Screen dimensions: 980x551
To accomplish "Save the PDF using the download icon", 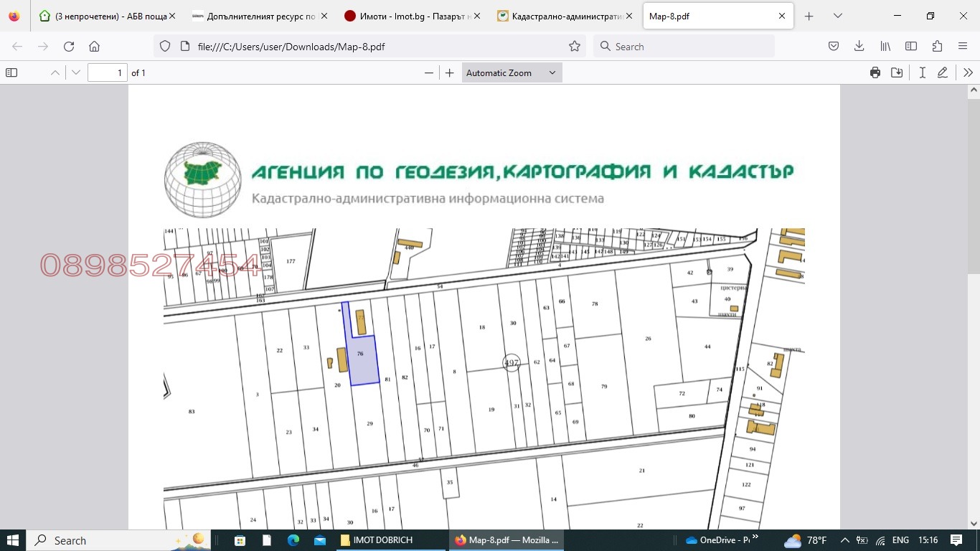I will point(896,72).
